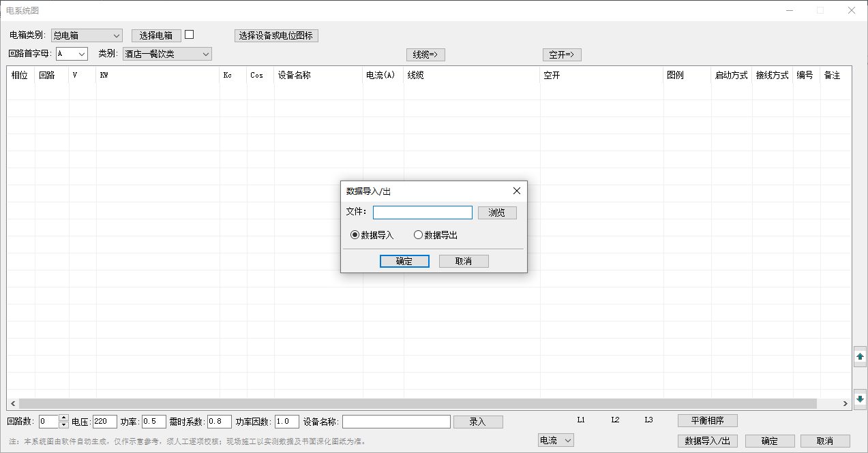Click main window 取消 button
The width and height of the screenshot is (868, 453).
coord(826,441)
